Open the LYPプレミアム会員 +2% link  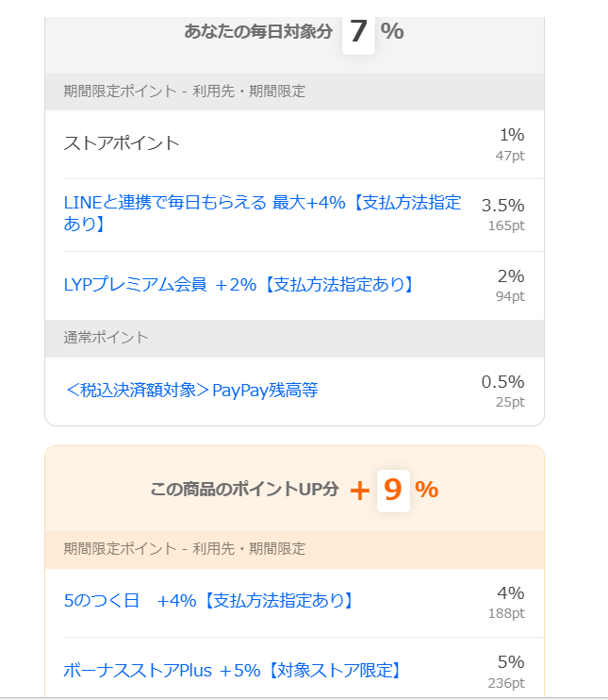(x=239, y=284)
